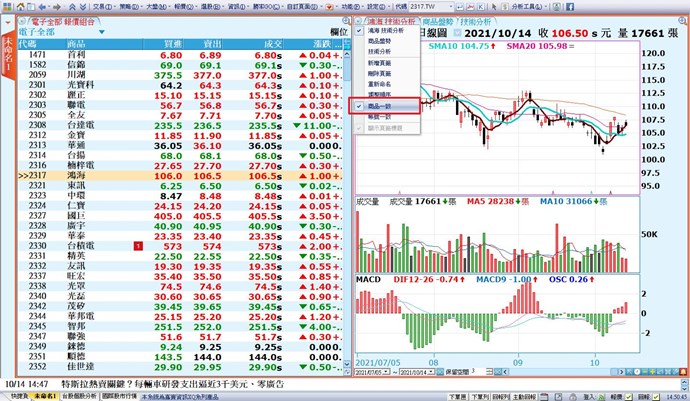Screen dimensions: 690x401
Task: Click the monitor icon before Facebook
Action: point(557,7)
